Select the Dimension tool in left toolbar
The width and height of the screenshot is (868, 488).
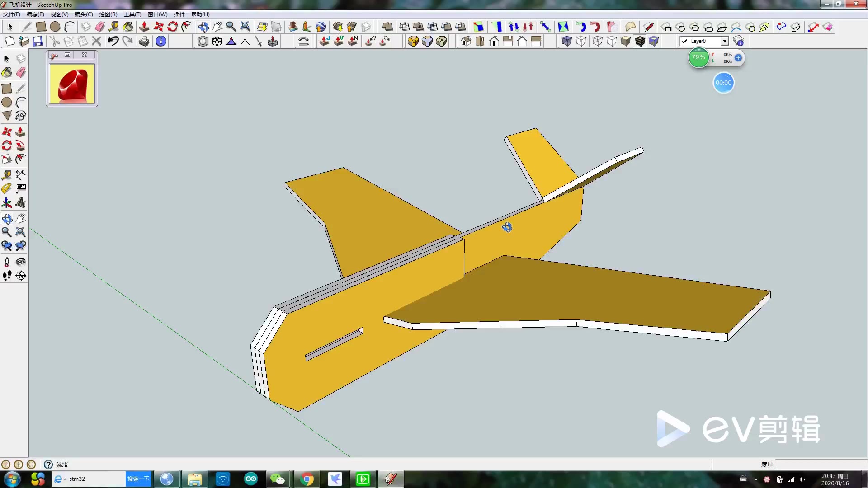(21, 174)
